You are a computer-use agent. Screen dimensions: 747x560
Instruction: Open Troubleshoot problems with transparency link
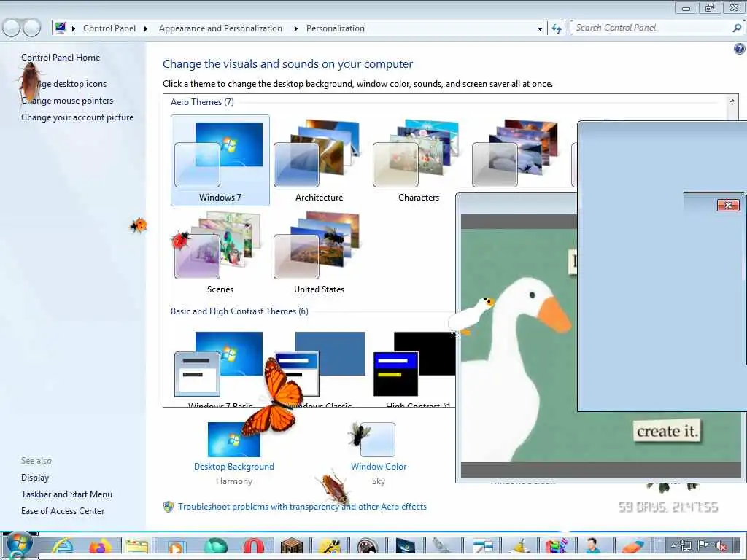302,507
